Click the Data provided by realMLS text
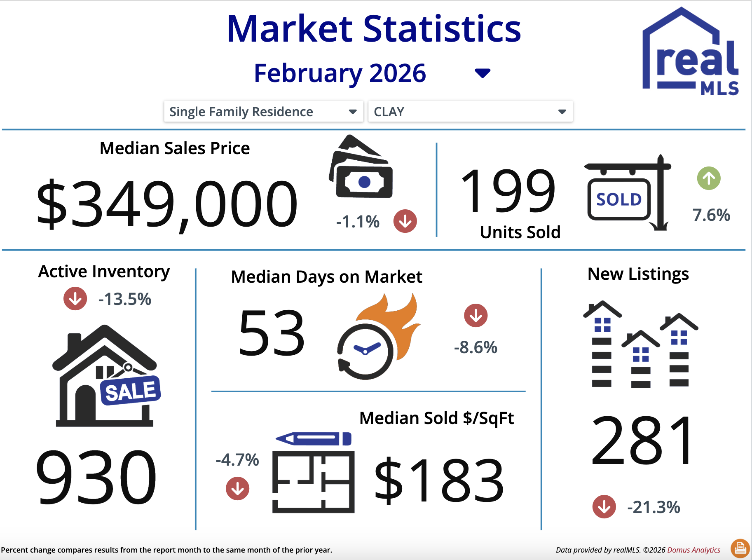The width and height of the screenshot is (752, 560). (x=598, y=550)
